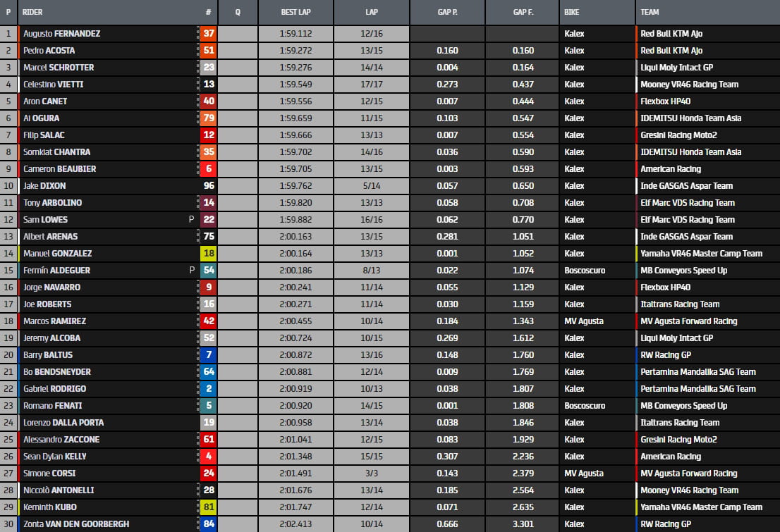The height and width of the screenshot is (532, 780).
Task: Click the number 79 badge for Ai Ogura
Action: (209, 118)
